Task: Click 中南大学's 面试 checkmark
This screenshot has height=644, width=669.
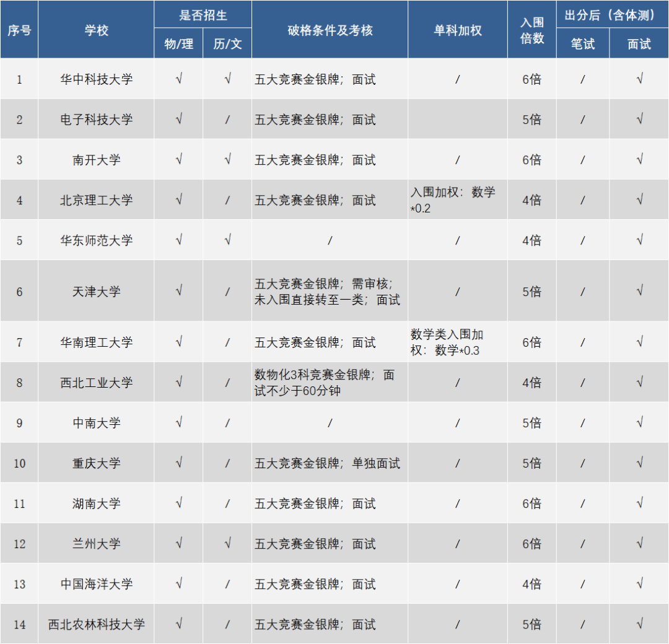Action: point(639,423)
